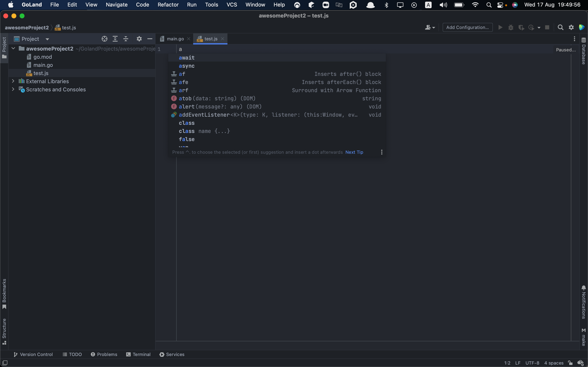Open the Refactor menu
588x367 pixels.
[168, 5]
